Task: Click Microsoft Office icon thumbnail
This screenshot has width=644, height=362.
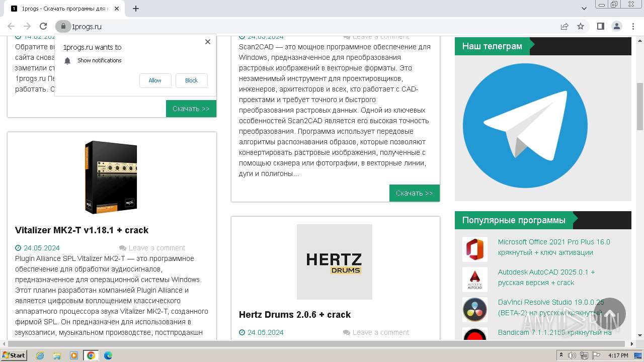Action: coord(475,249)
